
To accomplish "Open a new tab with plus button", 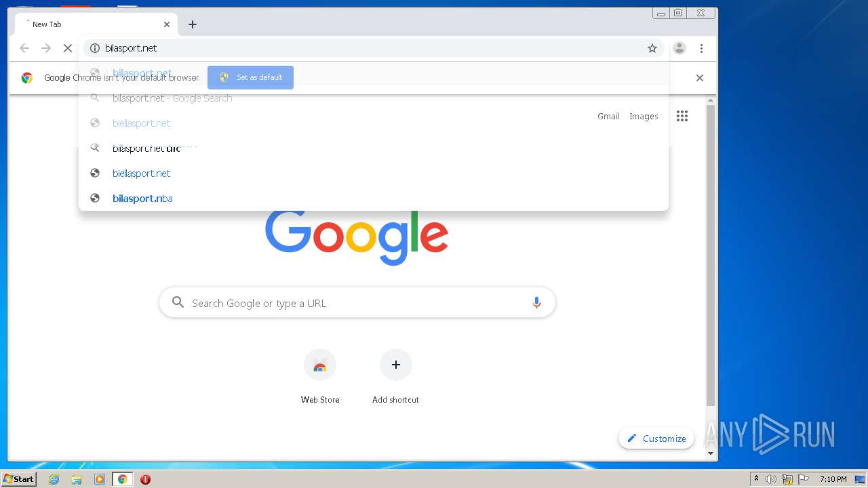I will (x=193, y=24).
